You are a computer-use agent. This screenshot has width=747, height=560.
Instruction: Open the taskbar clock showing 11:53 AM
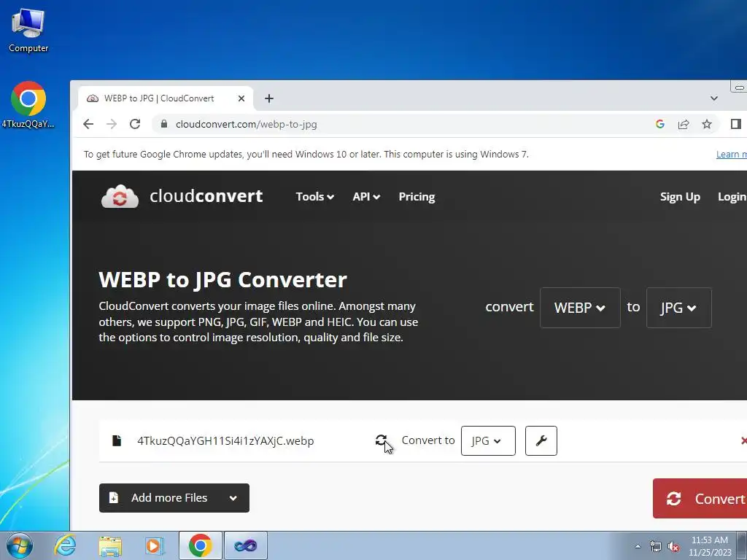click(x=709, y=546)
